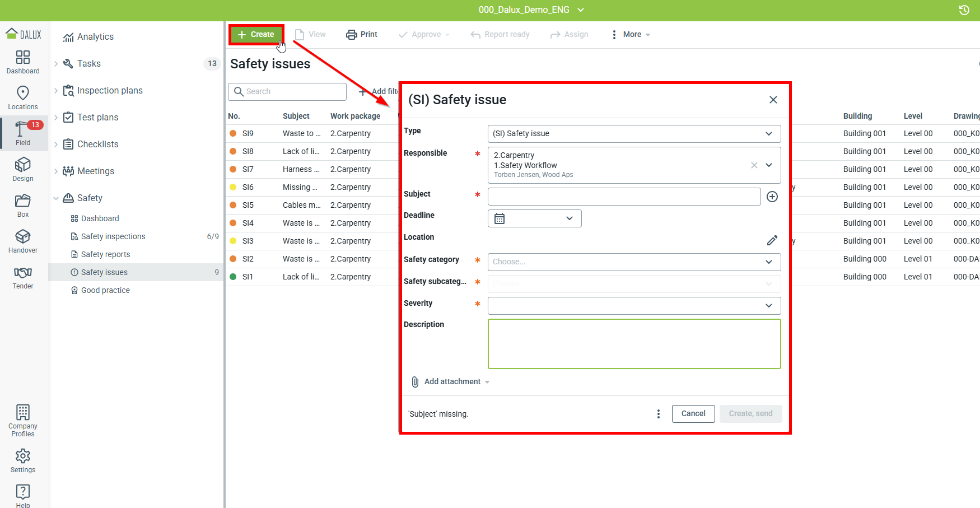Click the Cancel button

coord(693,413)
